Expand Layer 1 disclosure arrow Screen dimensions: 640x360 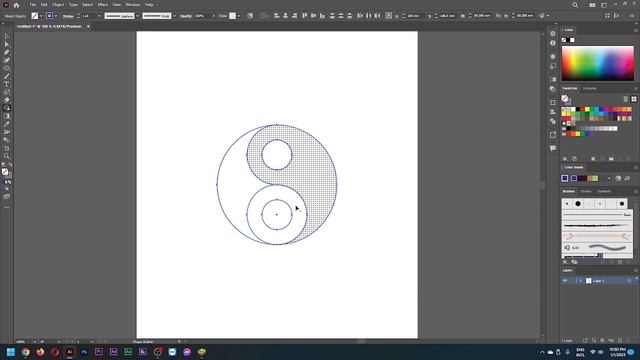(580, 281)
